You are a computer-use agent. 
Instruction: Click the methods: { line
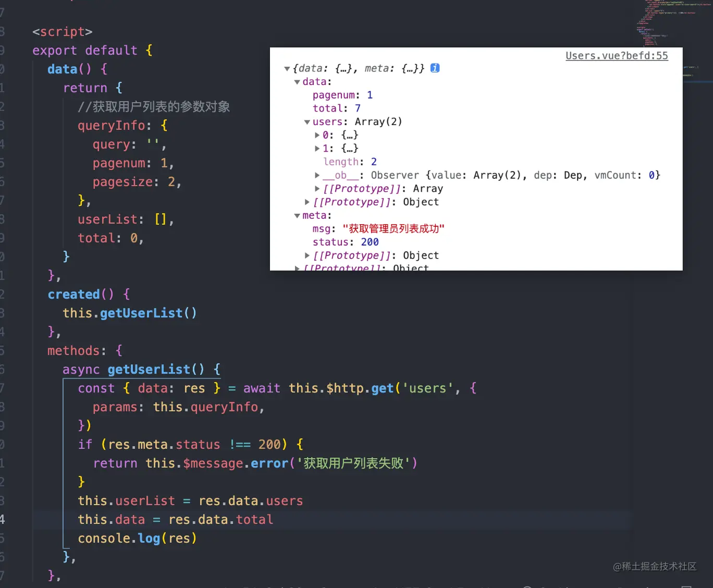(85, 351)
